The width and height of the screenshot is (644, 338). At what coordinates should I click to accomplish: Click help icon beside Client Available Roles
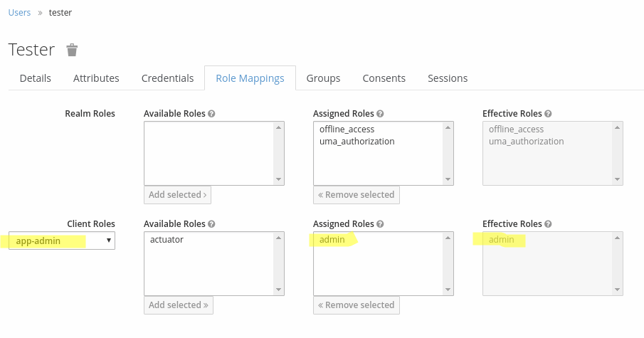point(212,224)
